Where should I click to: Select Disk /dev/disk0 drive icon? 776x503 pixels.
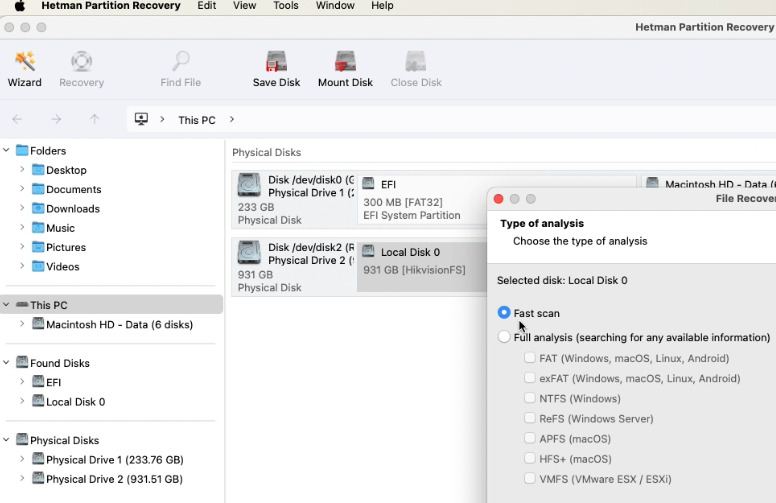point(249,186)
